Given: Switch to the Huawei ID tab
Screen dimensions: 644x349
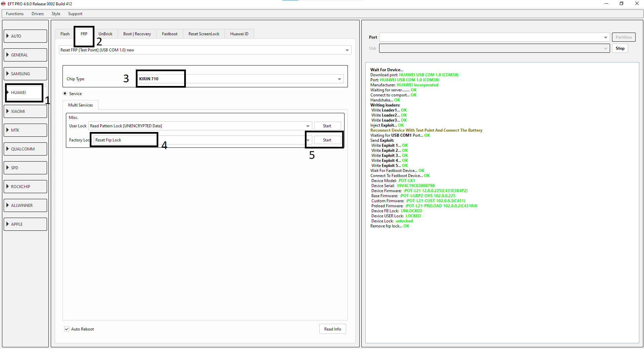Looking at the screenshot, I should (x=239, y=34).
